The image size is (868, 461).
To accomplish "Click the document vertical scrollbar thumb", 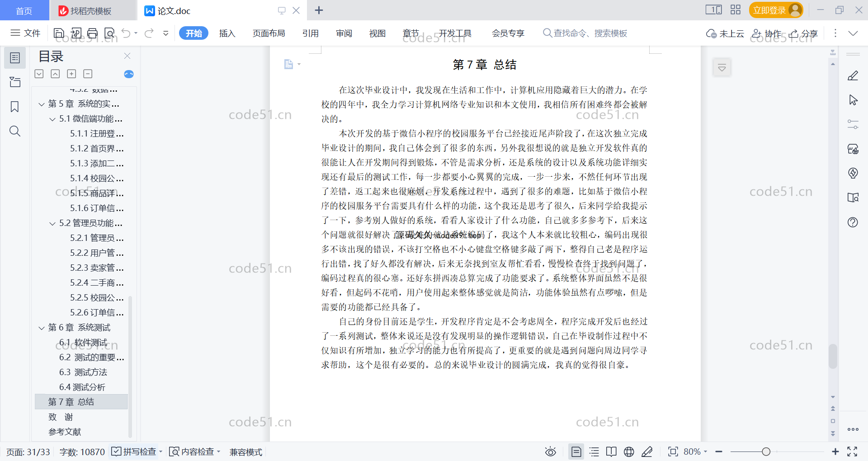I will (x=833, y=356).
